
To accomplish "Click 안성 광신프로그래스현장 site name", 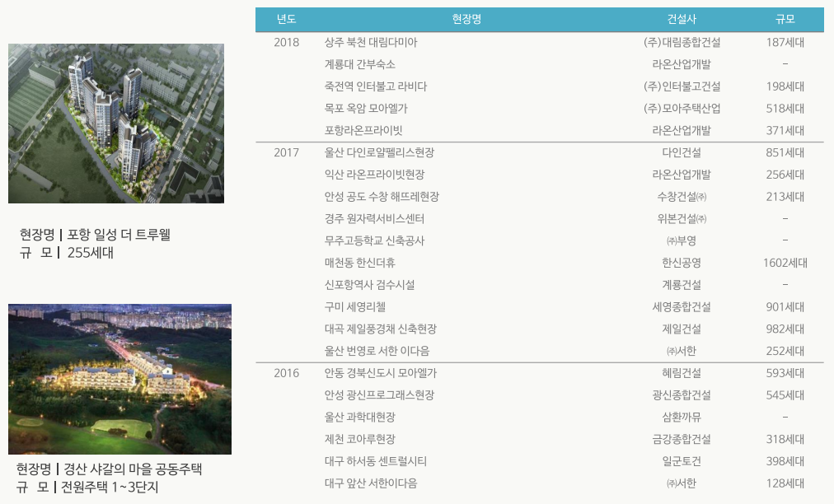I will (x=379, y=395).
